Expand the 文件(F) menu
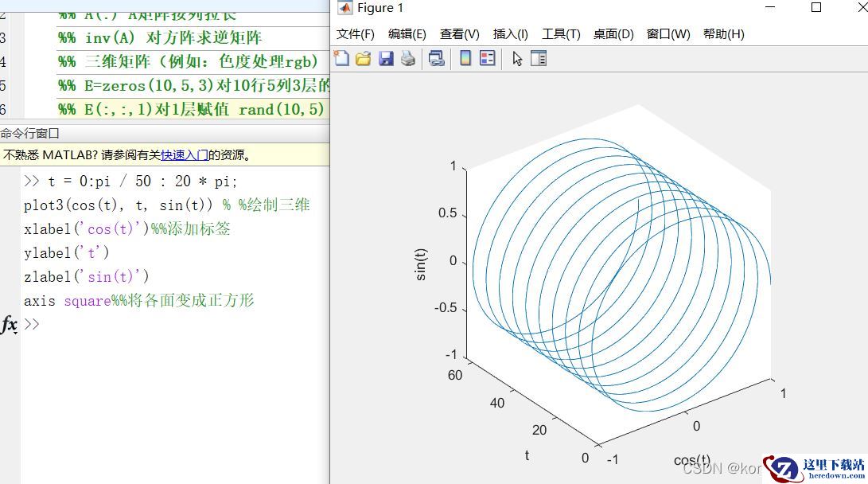The width and height of the screenshot is (868, 484). click(x=355, y=34)
